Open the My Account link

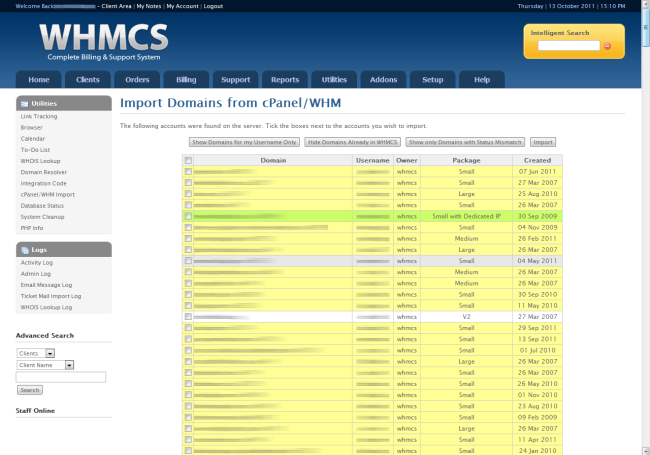pos(182,6)
